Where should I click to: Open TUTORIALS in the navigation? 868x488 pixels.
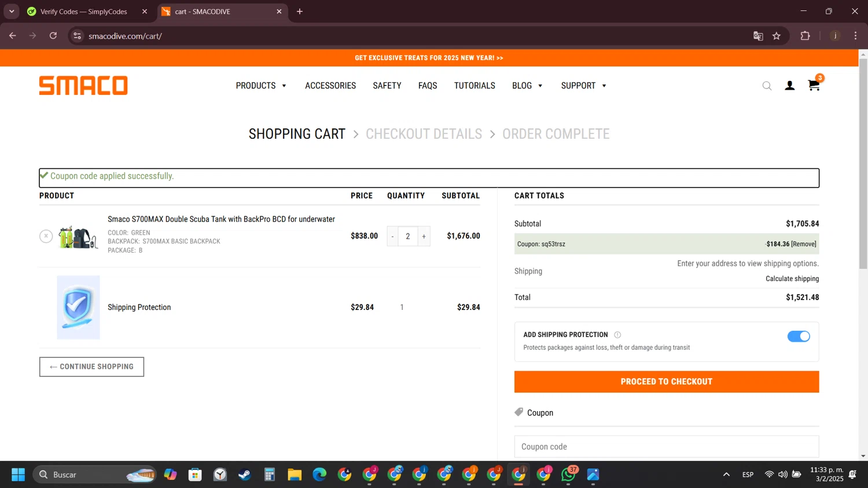475,86
